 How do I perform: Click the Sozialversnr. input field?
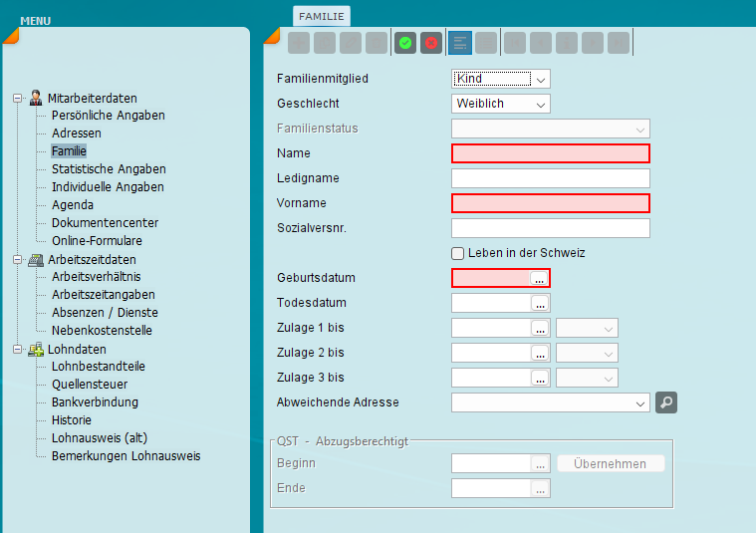coord(551,228)
